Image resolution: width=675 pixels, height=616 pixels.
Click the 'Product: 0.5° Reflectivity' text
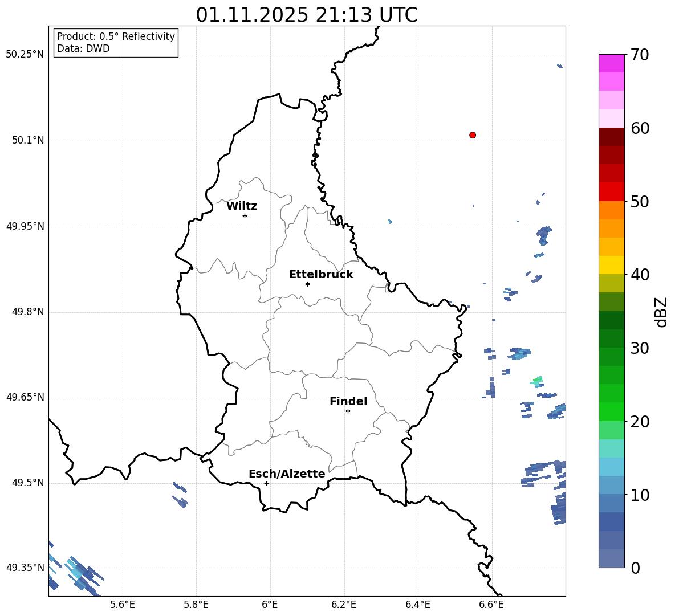click(116, 36)
